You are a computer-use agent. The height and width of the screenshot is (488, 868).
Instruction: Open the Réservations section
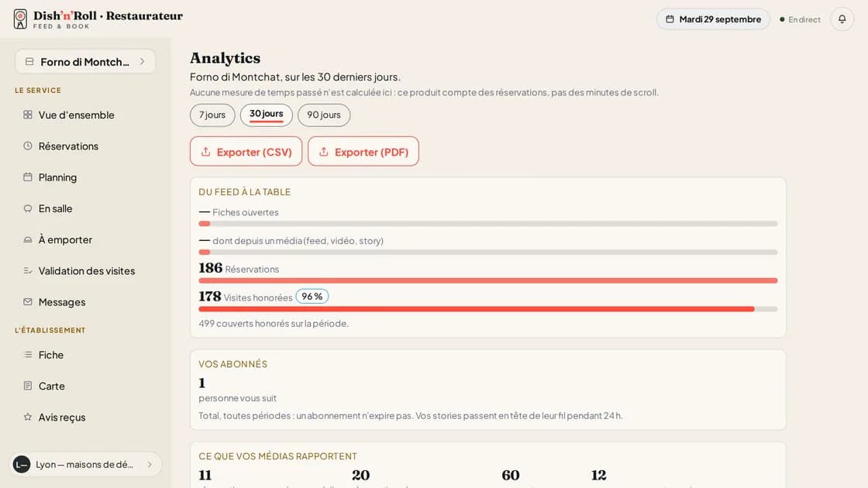click(85, 146)
